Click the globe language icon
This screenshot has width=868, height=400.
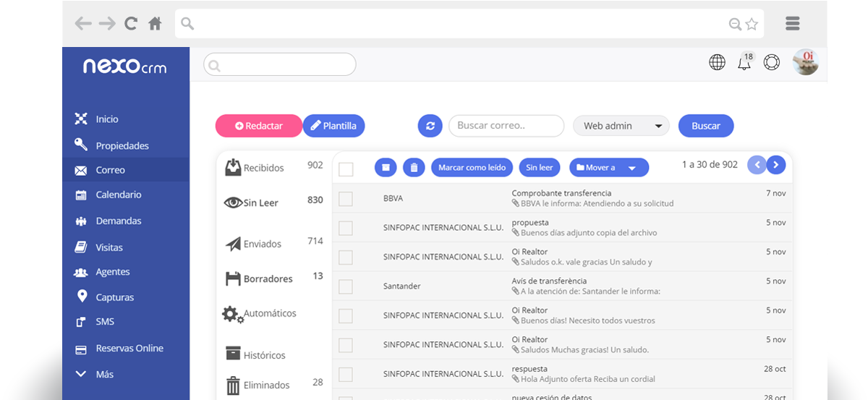[717, 62]
